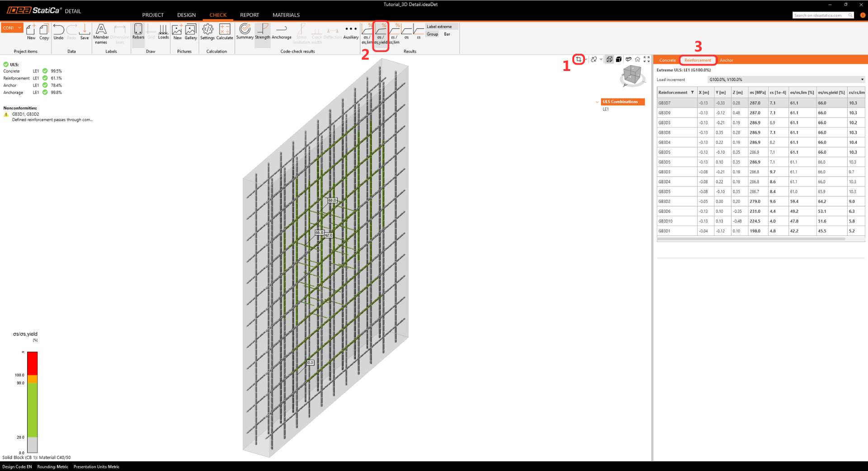The image size is (868, 471).
Task: Collapse the ULS Combinations tree
Action: click(597, 102)
